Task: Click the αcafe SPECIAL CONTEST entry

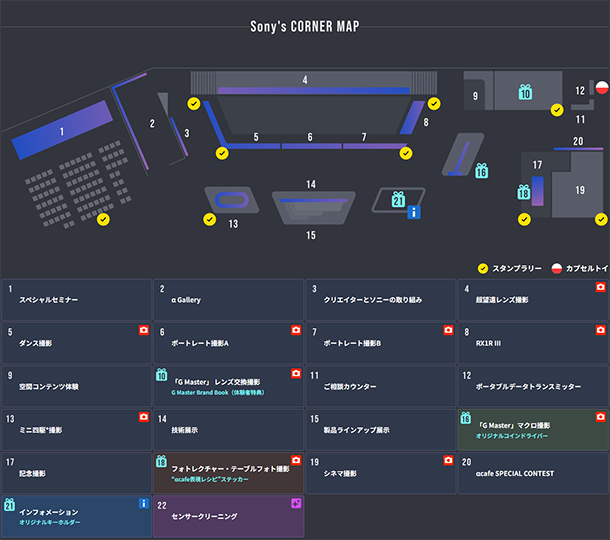Action: coord(533,473)
